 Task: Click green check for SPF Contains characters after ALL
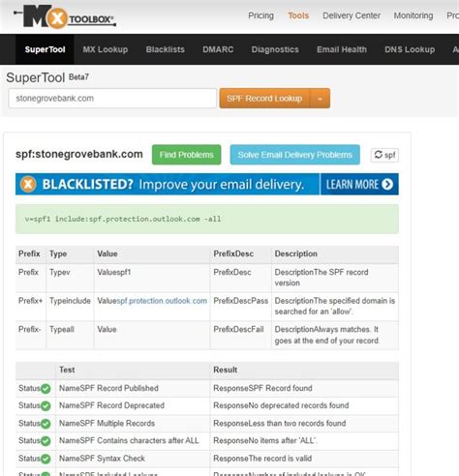pos(46,441)
